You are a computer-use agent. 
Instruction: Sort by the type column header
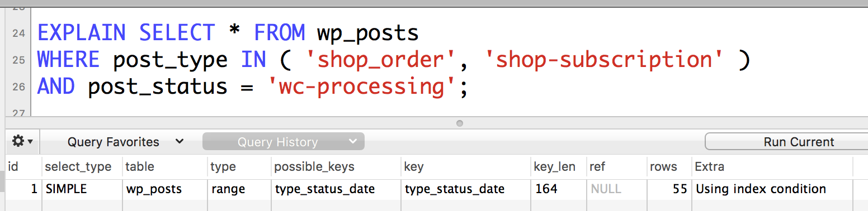(239, 166)
